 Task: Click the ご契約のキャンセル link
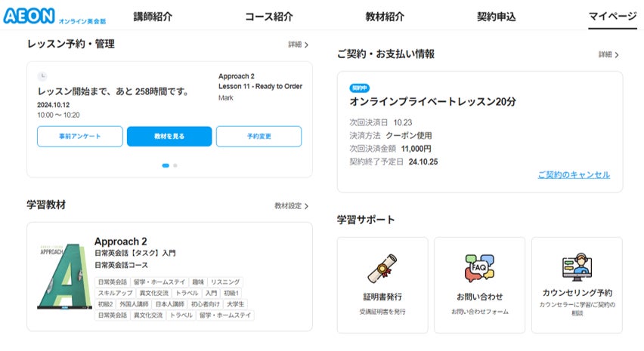(x=574, y=175)
